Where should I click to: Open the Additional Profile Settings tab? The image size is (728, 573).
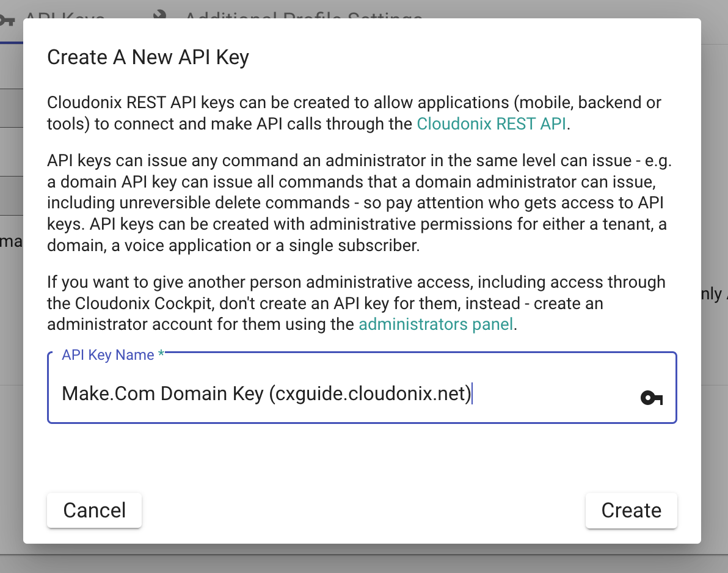[x=302, y=13]
